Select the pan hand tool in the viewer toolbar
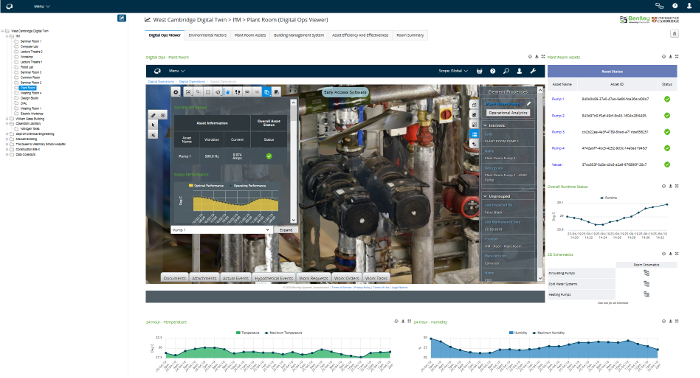 [228, 92]
